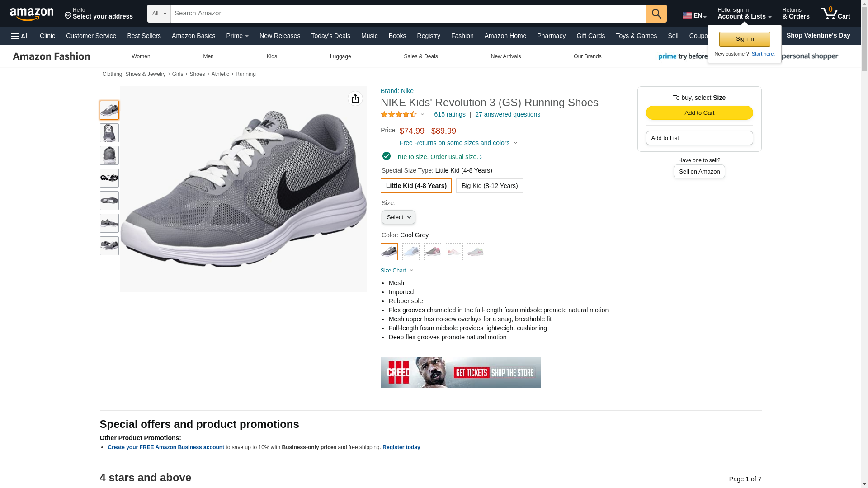868x488 pixels.
Task: Click the star rating icons
Action: [399, 115]
